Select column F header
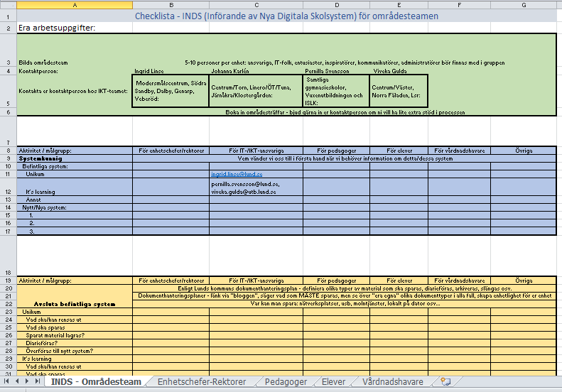Viewport: 562px width, 392px height. 460,5
